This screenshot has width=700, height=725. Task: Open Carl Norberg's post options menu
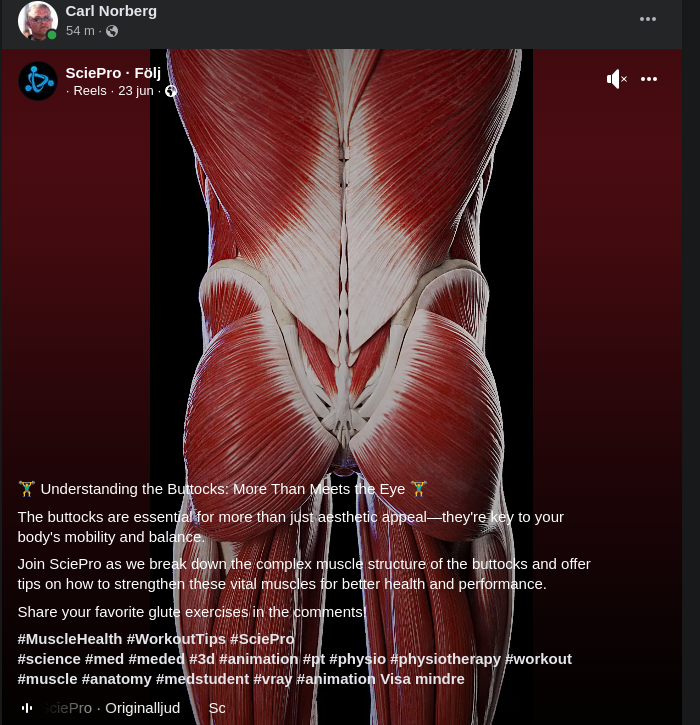click(648, 19)
